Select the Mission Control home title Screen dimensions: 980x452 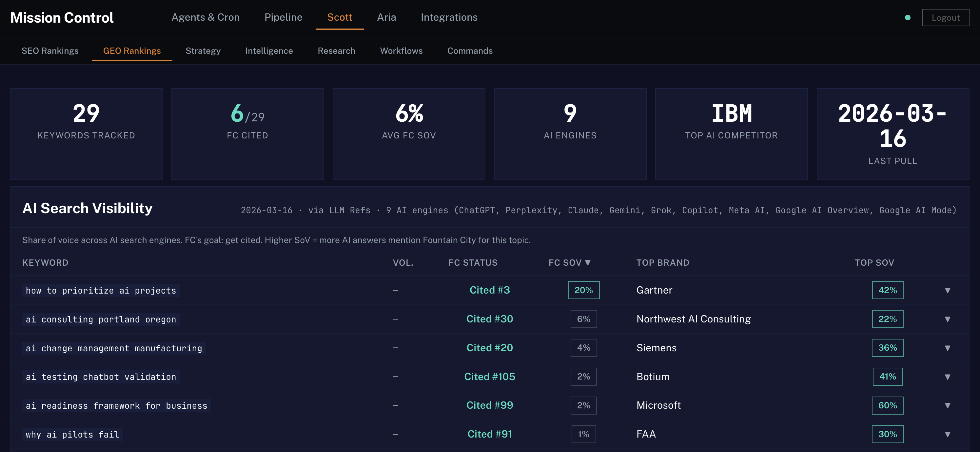(62, 17)
